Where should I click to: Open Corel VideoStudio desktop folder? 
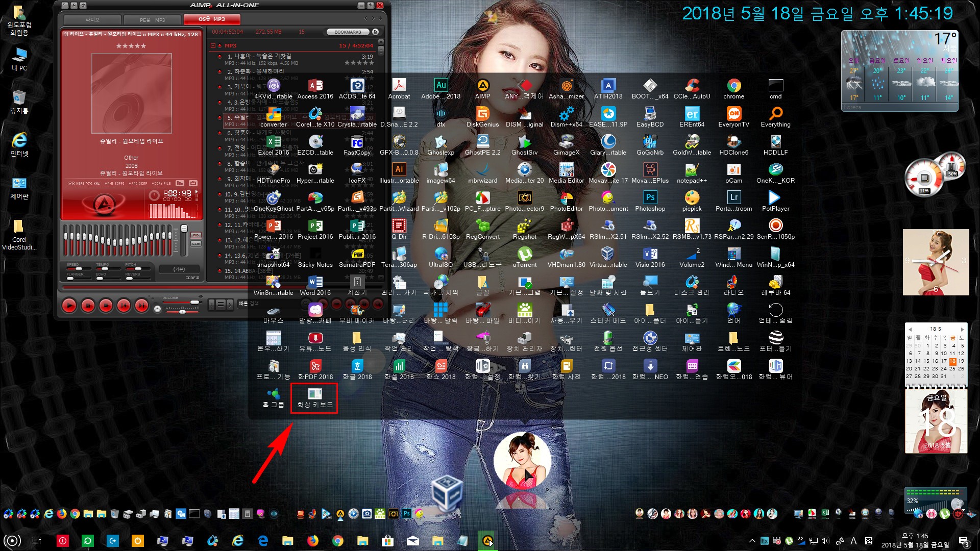(19, 235)
